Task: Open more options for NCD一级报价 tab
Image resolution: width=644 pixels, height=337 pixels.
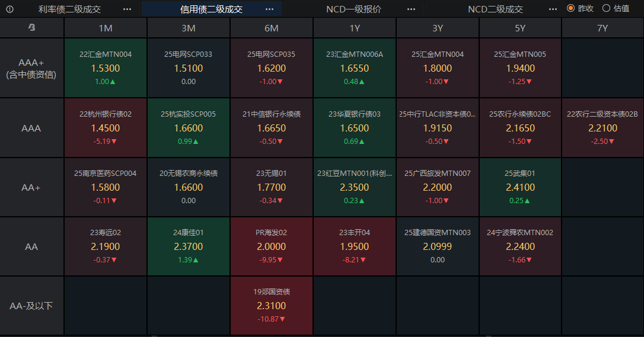Action: [x=412, y=9]
